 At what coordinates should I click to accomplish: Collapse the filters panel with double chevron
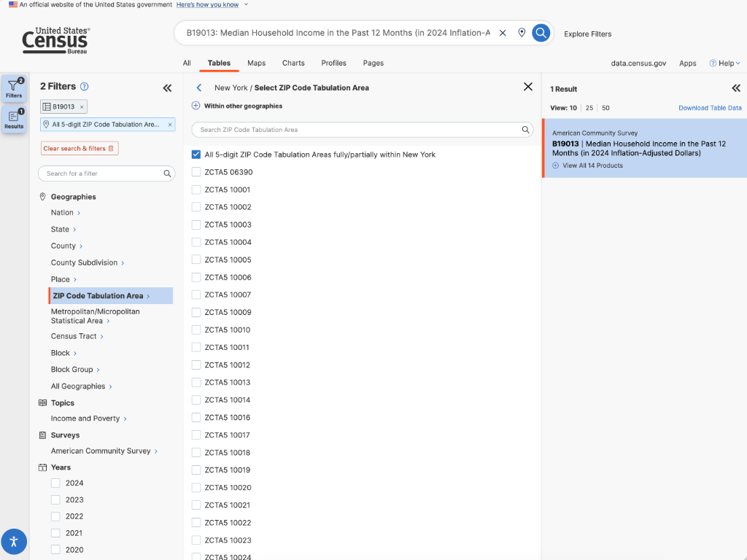[x=167, y=88]
